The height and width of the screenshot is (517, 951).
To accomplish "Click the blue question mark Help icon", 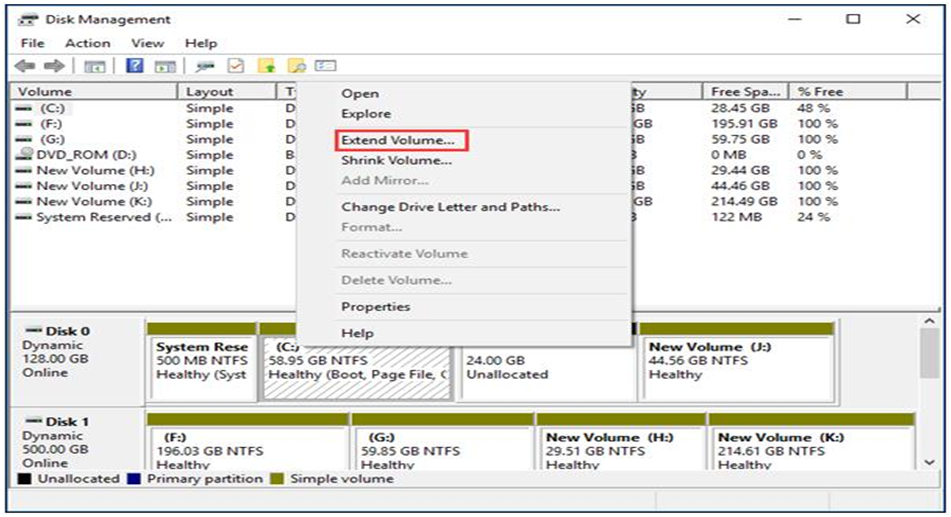I will (135, 66).
